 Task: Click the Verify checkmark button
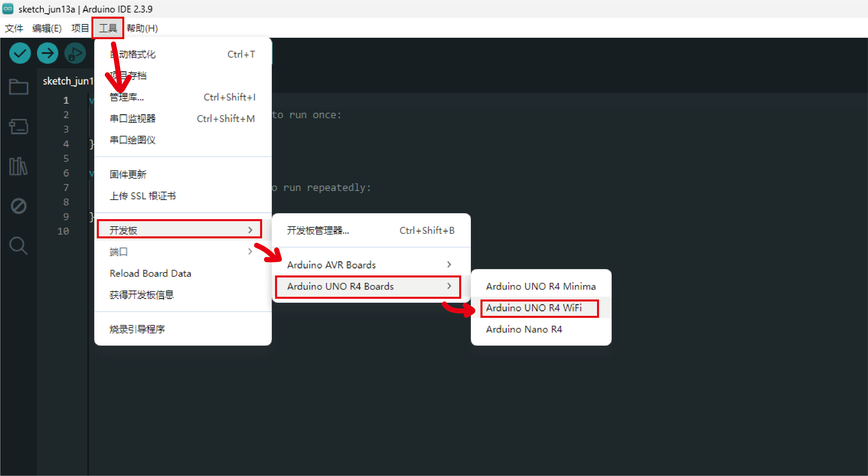(x=20, y=53)
